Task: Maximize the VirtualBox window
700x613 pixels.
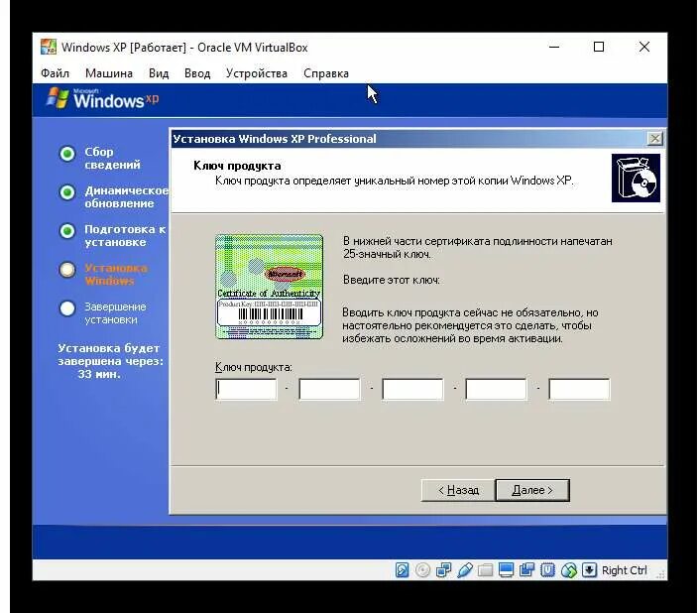Action: pos(599,47)
